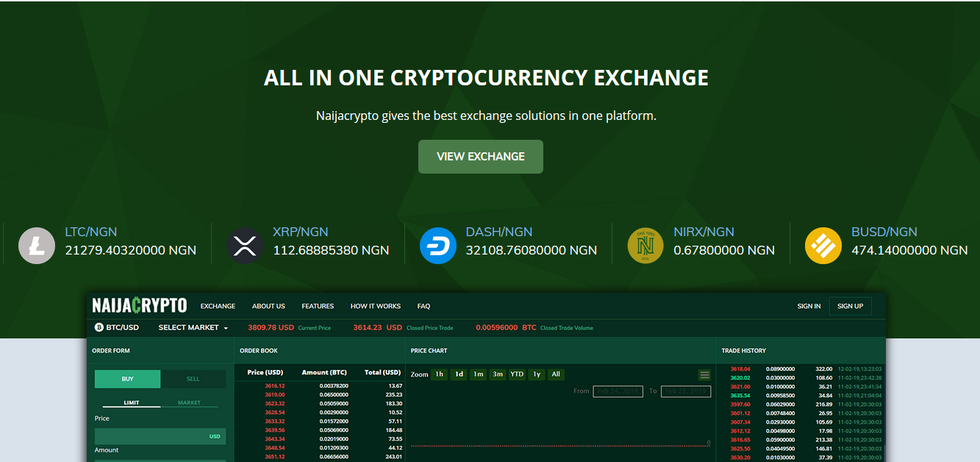980x462 pixels.
Task: Click the 0.00596000 BTC closed volume
Action: 506,327
